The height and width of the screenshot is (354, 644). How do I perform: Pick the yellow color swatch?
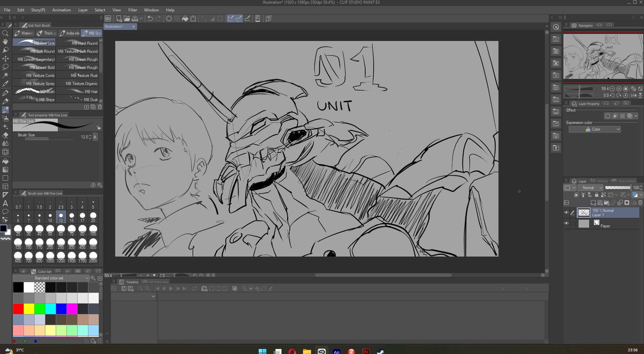(x=29, y=309)
